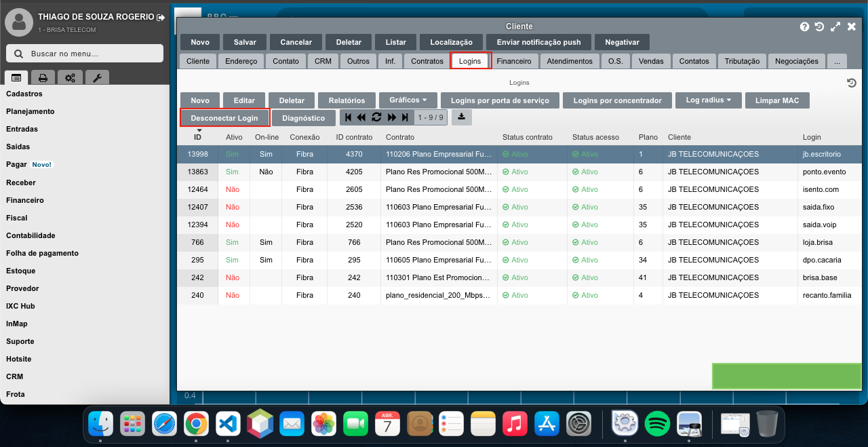Refresh the logins list with the reload icon
The image size is (868, 447).
point(376,117)
